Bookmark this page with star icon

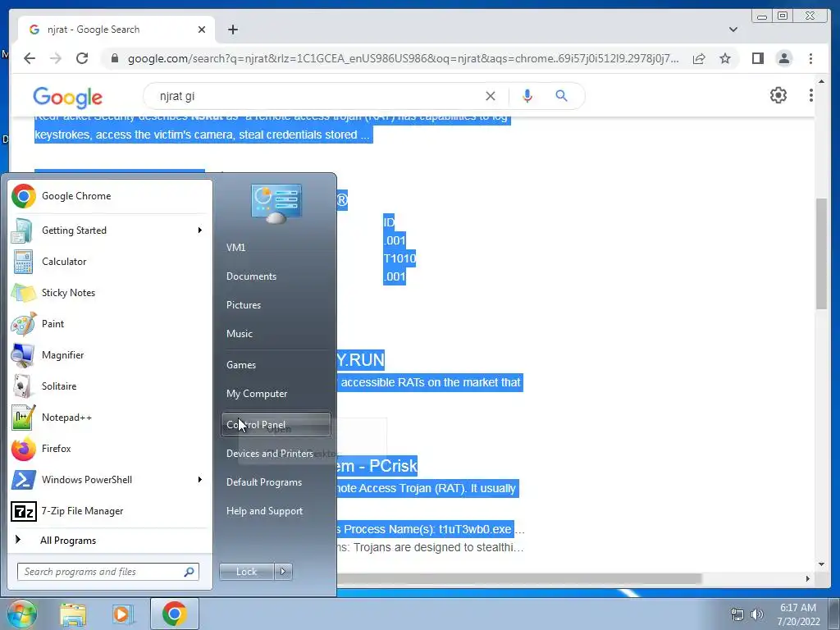725,58
